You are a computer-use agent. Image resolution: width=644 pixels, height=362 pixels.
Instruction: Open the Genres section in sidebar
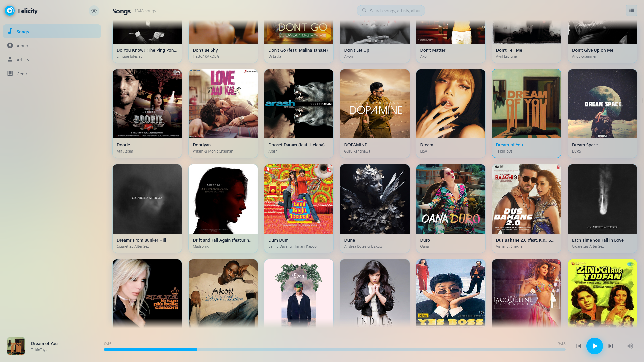pyautogui.click(x=52, y=73)
